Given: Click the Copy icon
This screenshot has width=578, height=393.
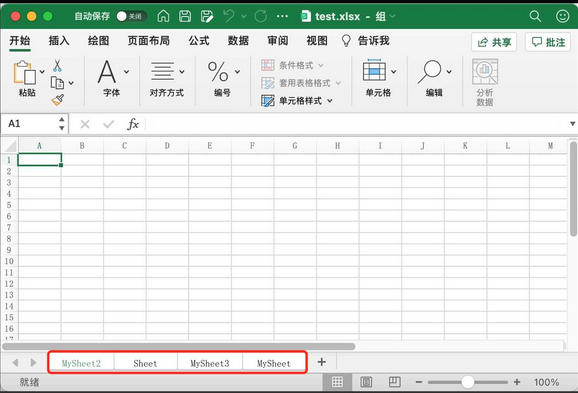Looking at the screenshot, I should 57,83.
